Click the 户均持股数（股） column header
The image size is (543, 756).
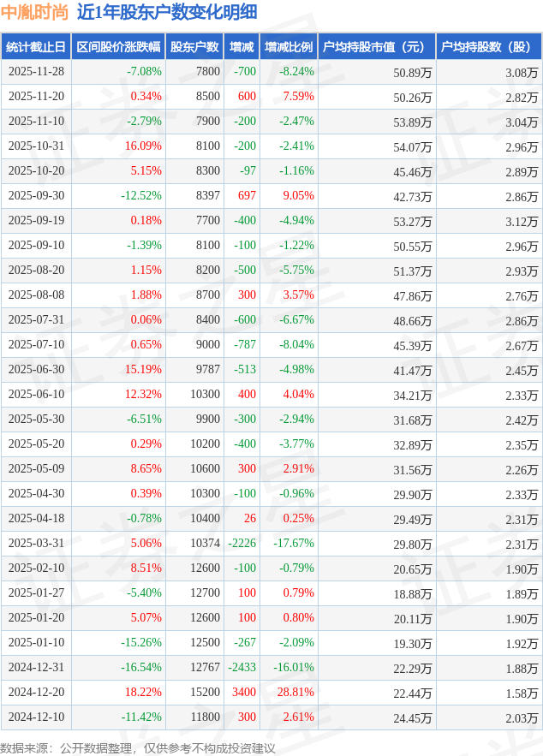coord(488,47)
